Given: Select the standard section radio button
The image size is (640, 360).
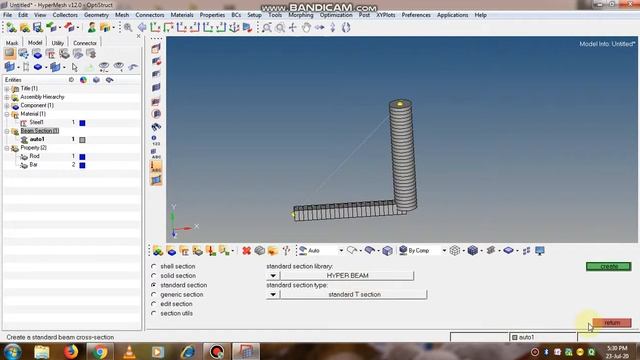Looking at the screenshot, I should click(x=153, y=285).
